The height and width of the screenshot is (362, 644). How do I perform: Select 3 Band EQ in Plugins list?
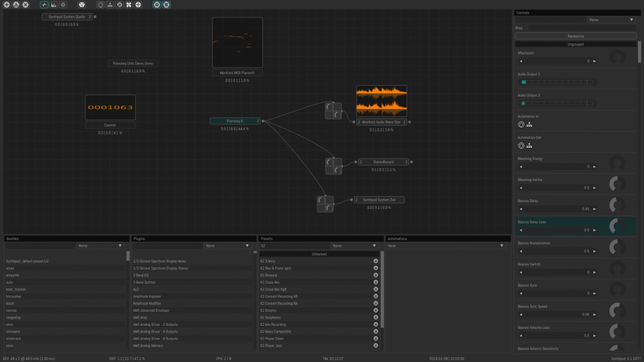(x=192, y=275)
